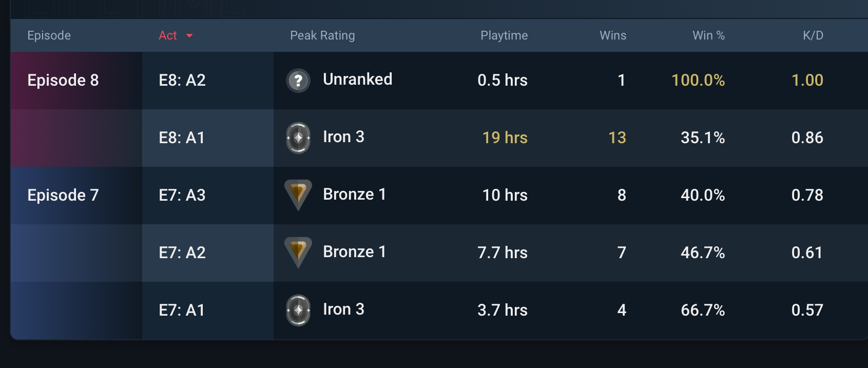Collapse the Episode 7 group
Viewport: 868px width, 368px height.
click(62, 195)
